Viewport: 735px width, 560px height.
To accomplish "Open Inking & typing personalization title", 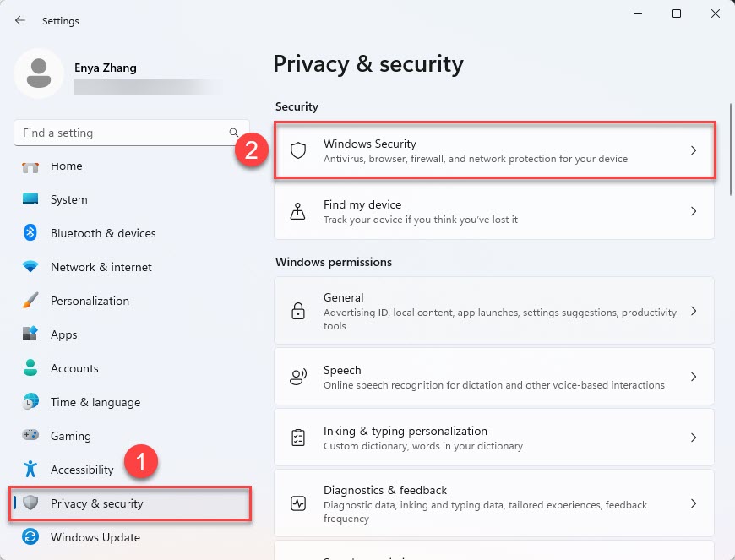I will pos(406,431).
